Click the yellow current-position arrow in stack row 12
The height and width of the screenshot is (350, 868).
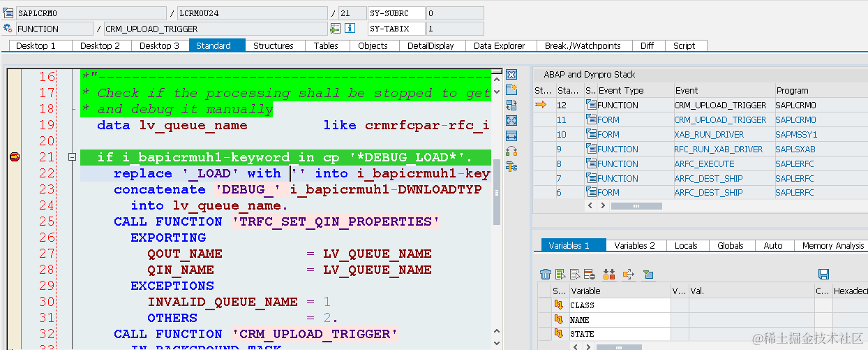pos(541,105)
